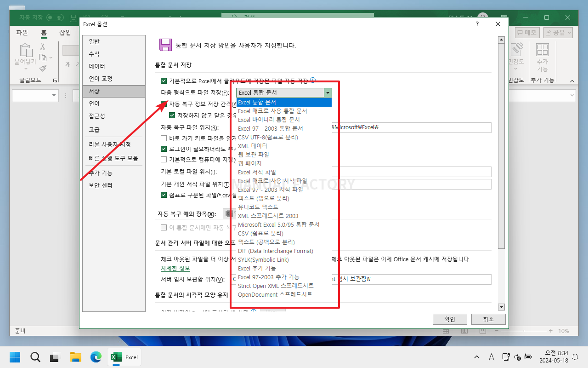
Task: Click info icon beside cloud autosave option
Action: [x=313, y=81]
